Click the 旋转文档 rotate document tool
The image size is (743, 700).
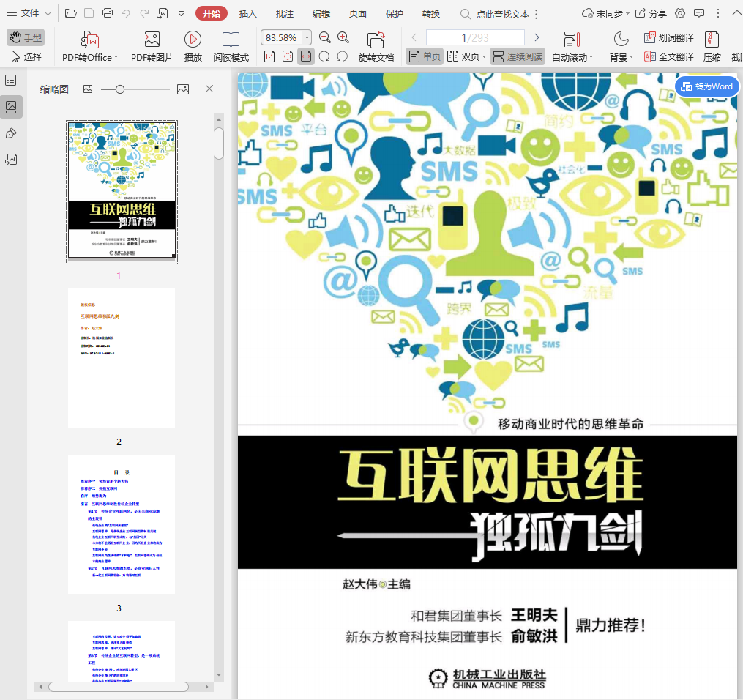(x=376, y=46)
